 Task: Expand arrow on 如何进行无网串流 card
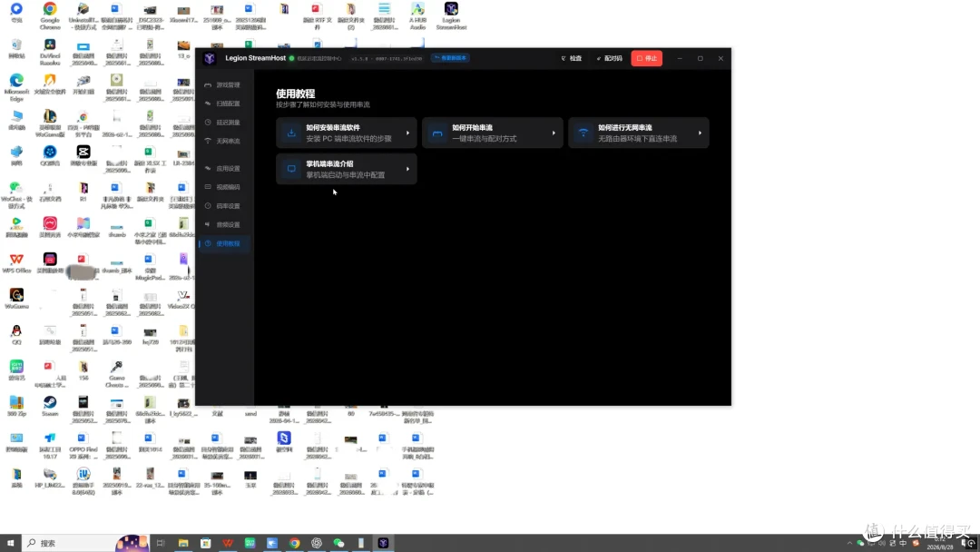pyautogui.click(x=700, y=133)
